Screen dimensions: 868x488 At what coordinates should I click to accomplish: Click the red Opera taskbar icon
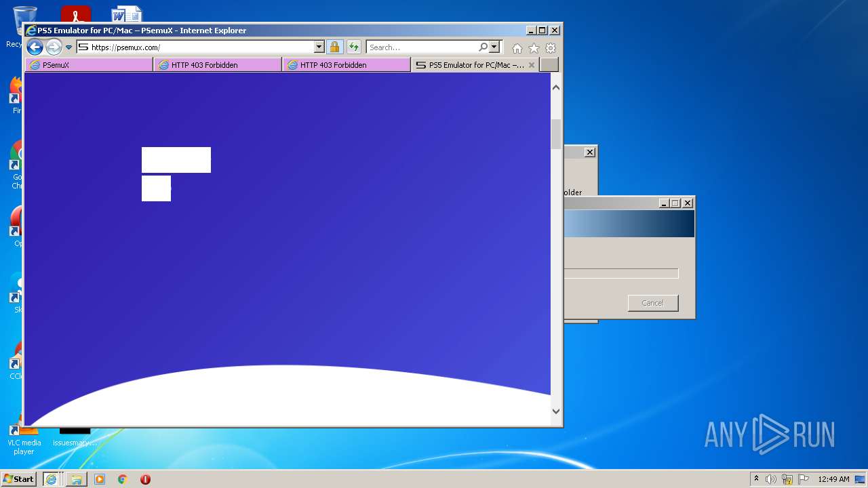(145, 479)
